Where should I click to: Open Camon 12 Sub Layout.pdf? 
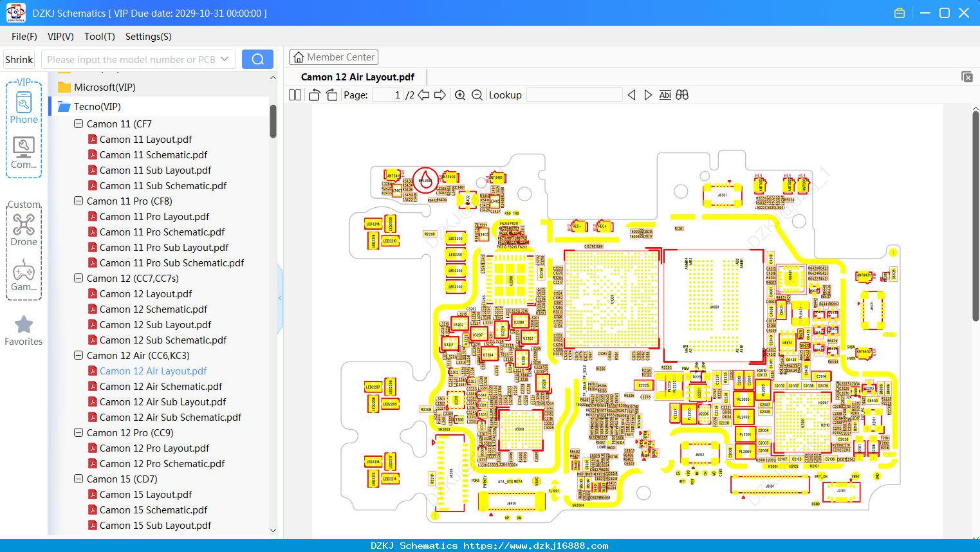[155, 324]
